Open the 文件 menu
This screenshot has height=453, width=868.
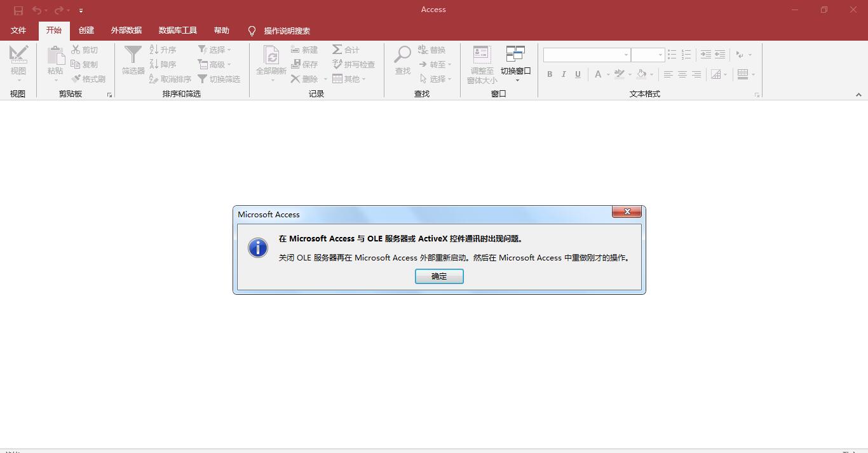[18, 30]
